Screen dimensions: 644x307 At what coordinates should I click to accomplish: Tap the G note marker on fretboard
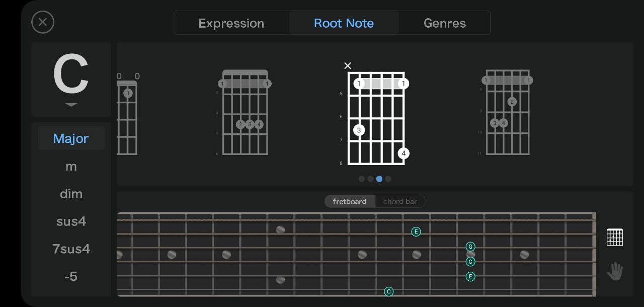470,247
